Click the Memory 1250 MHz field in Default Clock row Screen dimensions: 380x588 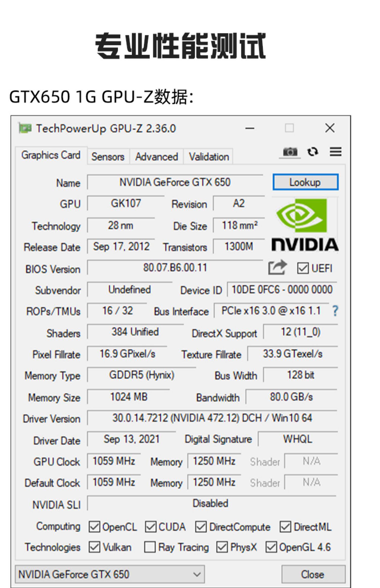tap(214, 482)
